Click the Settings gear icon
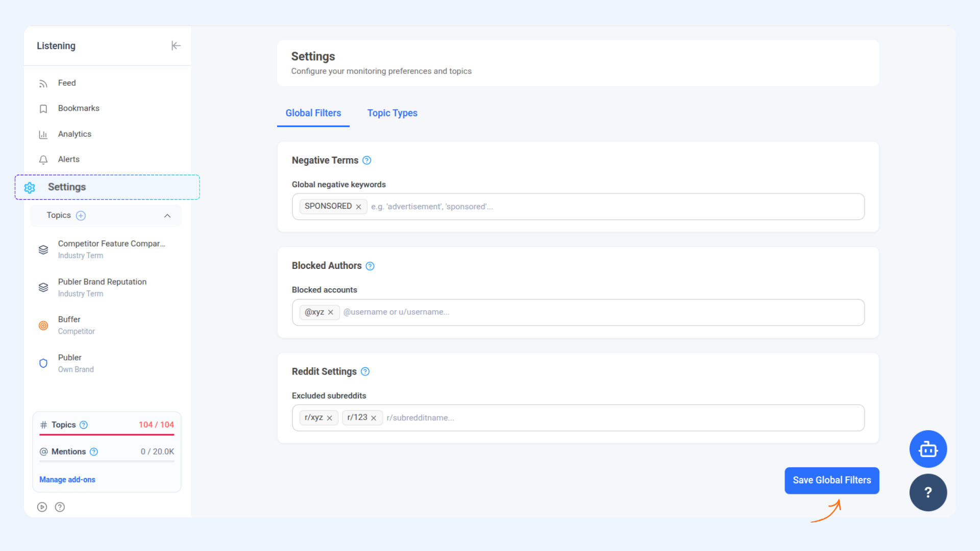The width and height of the screenshot is (980, 551). 30,188
